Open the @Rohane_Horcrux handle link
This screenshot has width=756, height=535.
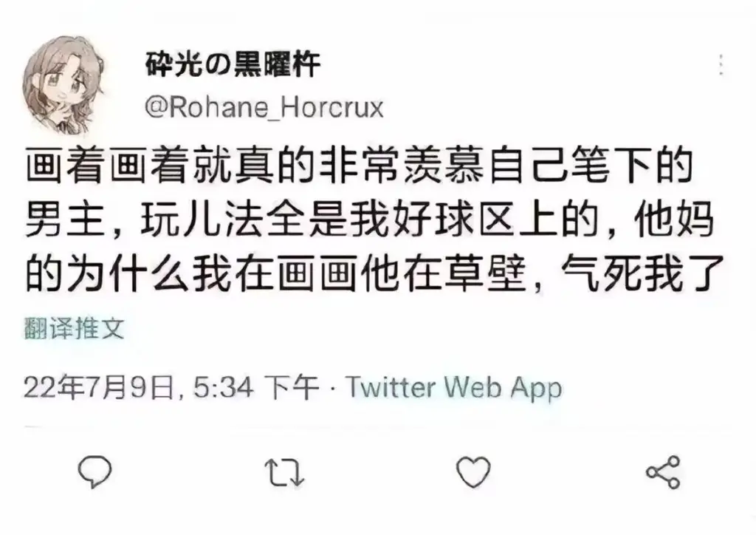(264, 107)
